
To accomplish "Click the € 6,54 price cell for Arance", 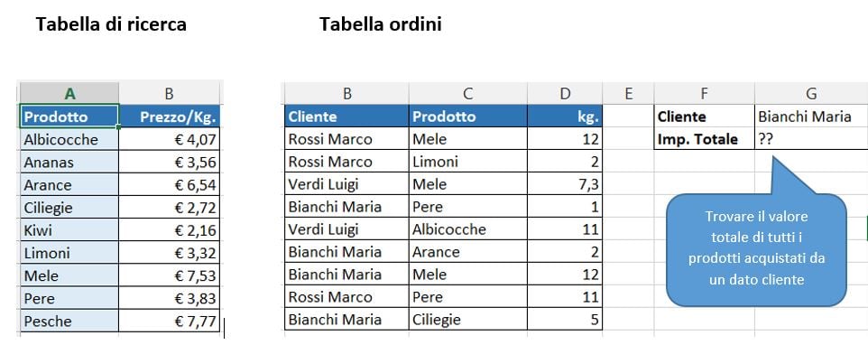I will pos(170,184).
